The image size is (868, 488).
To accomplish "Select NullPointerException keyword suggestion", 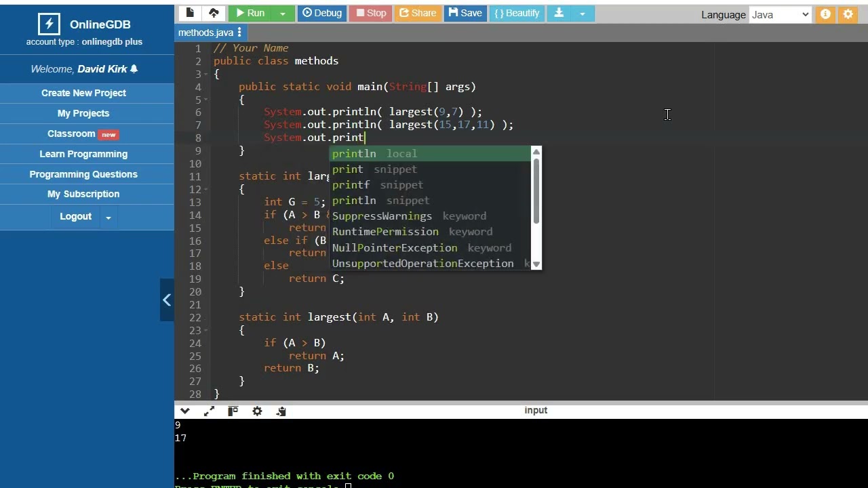I will coord(430,248).
